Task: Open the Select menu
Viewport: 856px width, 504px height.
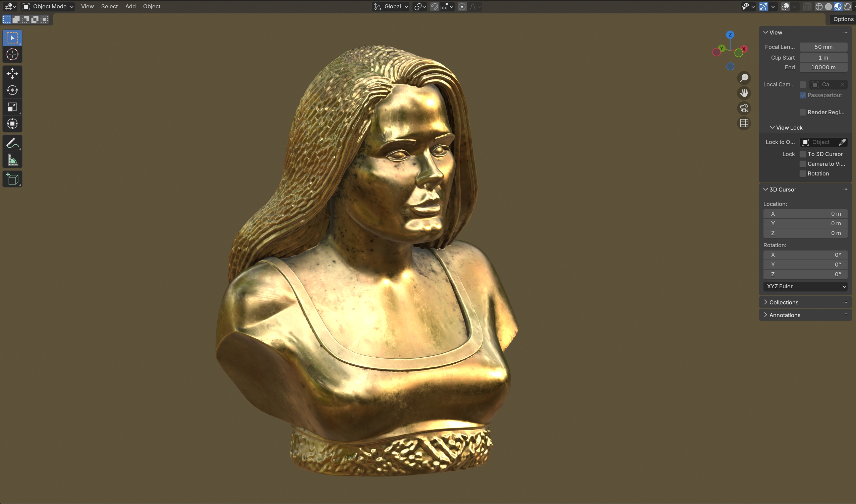Action: coord(109,6)
